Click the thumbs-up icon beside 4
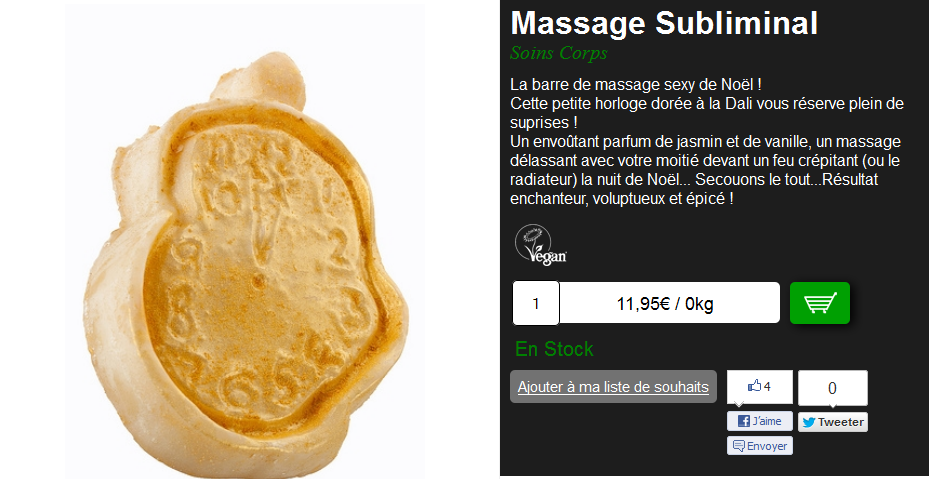Screen dimensions: 929x479 pos(754,386)
